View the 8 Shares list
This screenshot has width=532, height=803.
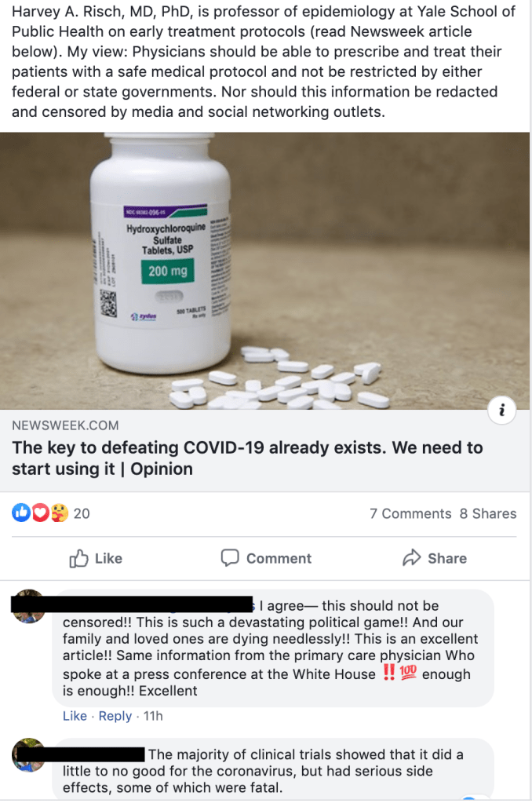[x=488, y=513]
